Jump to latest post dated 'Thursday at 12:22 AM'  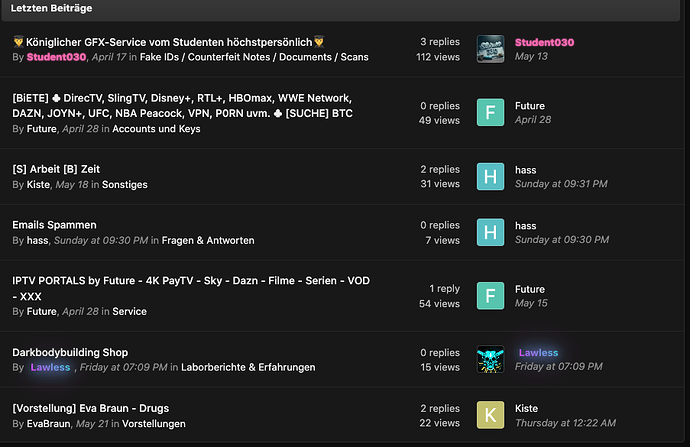click(x=565, y=424)
